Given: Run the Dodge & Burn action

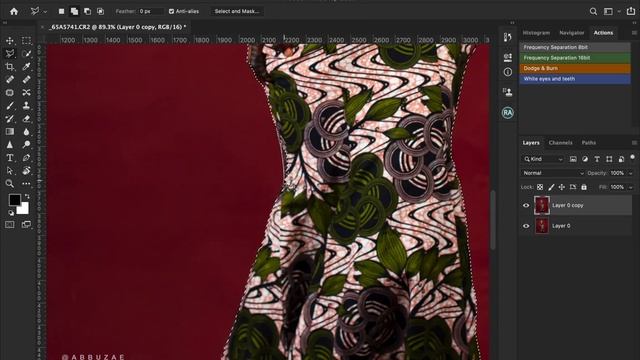Looking at the screenshot, I should [575, 68].
